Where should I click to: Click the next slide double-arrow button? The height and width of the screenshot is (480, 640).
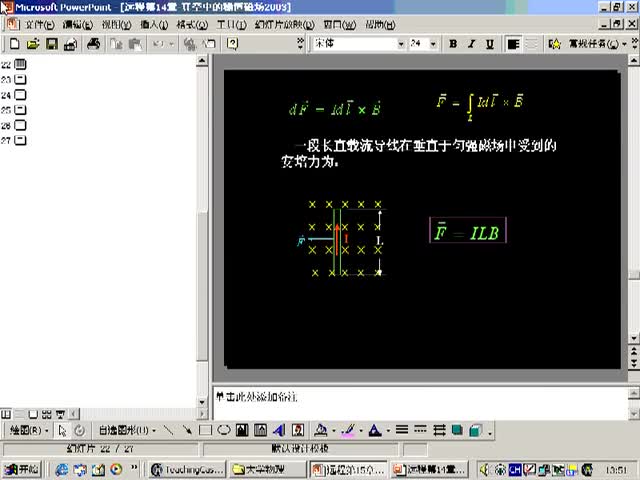click(x=633, y=362)
